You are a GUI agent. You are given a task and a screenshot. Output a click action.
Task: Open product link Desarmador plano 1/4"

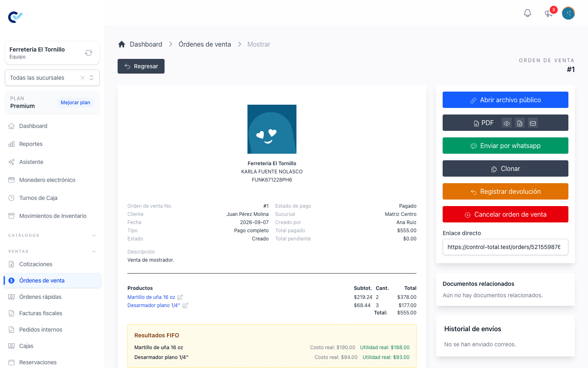(x=154, y=305)
